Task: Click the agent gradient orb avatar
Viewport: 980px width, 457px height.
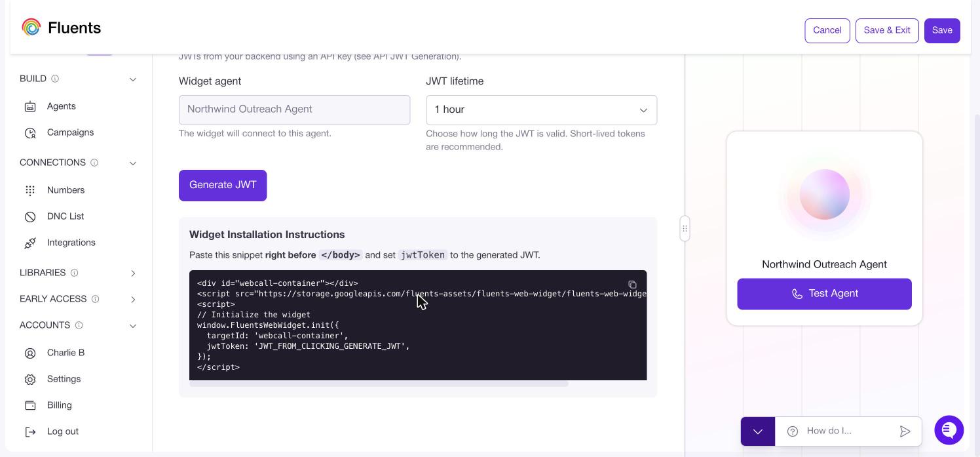Action: tap(824, 195)
